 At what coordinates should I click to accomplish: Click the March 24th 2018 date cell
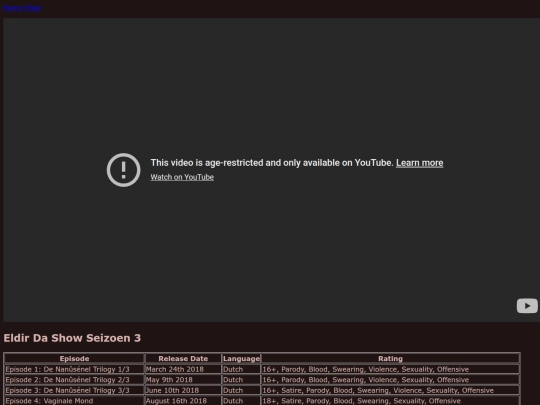(x=183, y=369)
